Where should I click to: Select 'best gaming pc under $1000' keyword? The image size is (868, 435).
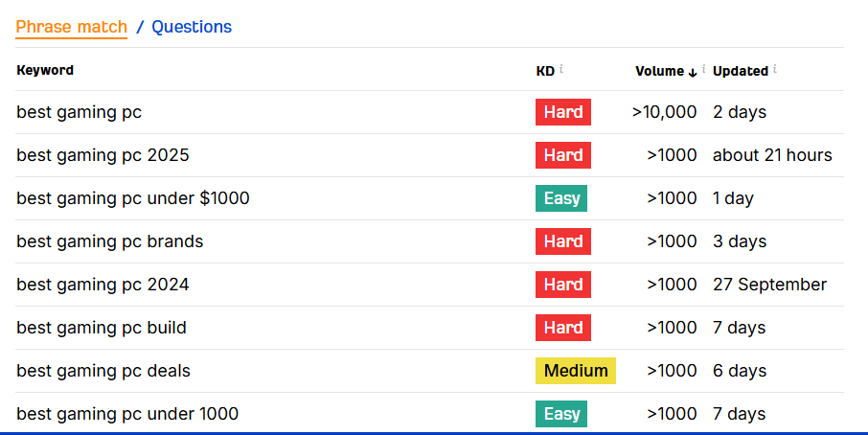click(133, 198)
